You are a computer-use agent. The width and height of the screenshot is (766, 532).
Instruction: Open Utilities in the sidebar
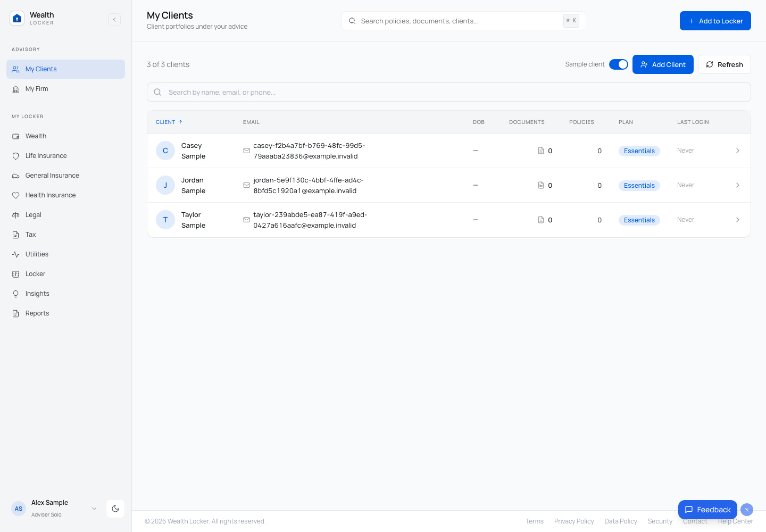pyautogui.click(x=66, y=254)
